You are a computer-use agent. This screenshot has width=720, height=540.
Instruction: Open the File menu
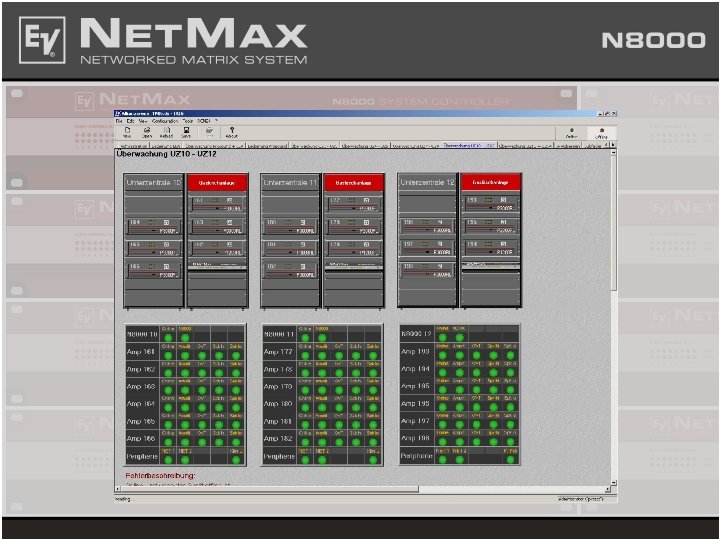tap(119, 121)
